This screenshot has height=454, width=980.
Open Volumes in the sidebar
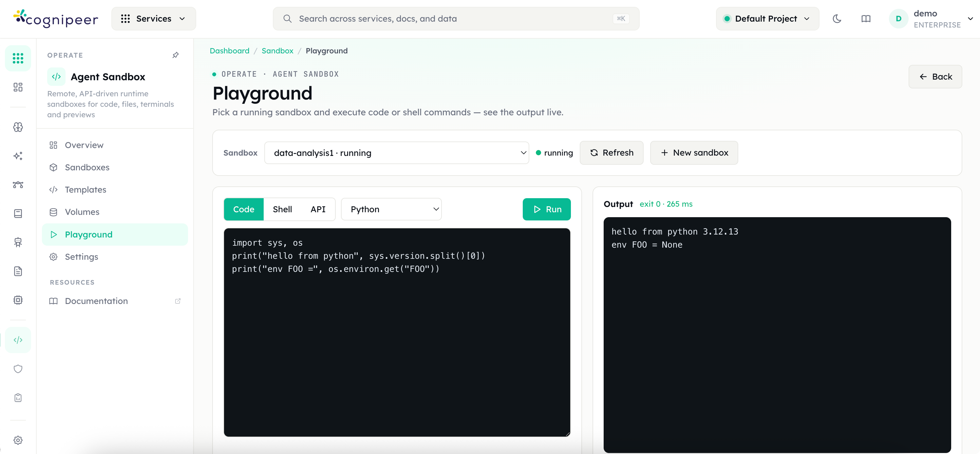click(x=115, y=212)
